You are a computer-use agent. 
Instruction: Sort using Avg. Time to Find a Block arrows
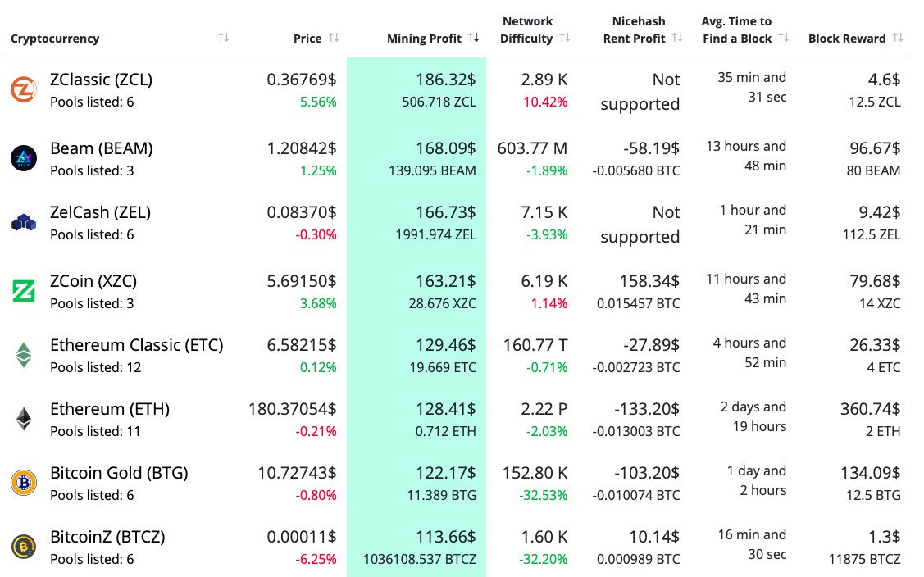pos(783,38)
